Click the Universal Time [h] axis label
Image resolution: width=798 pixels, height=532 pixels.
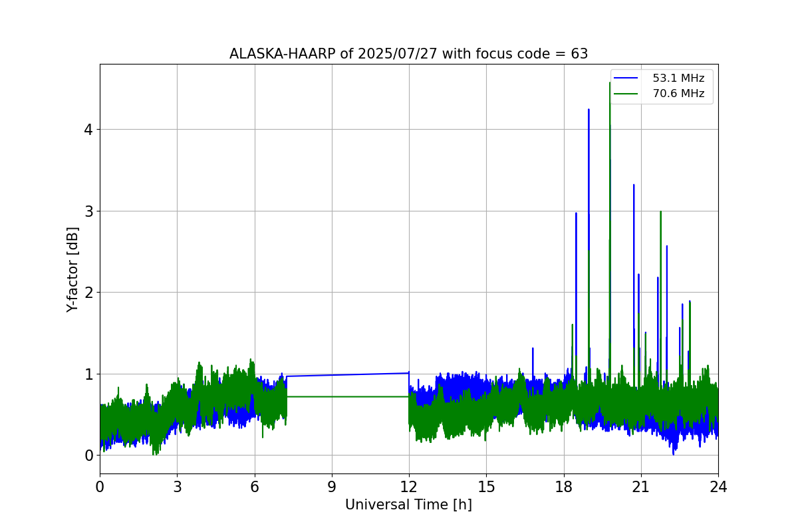coord(408,505)
